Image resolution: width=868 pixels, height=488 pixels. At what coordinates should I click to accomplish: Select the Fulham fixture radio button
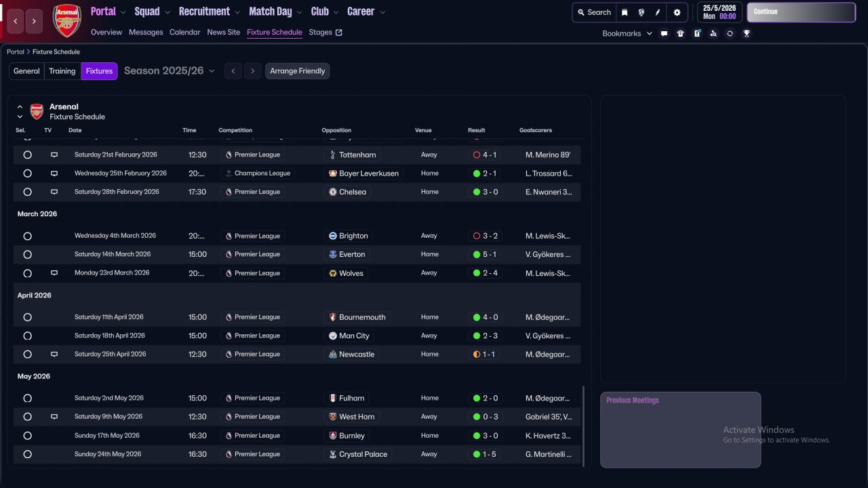(x=27, y=398)
